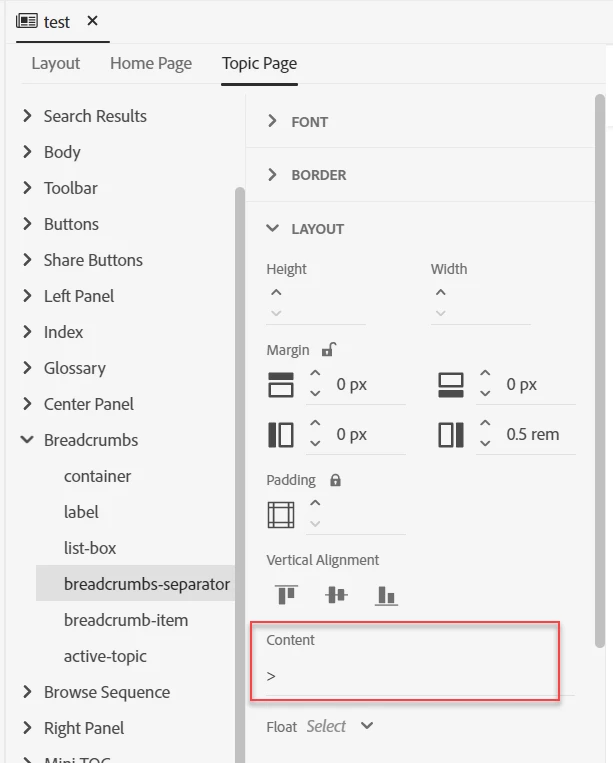Decrease the left margin value

[315, 443]
